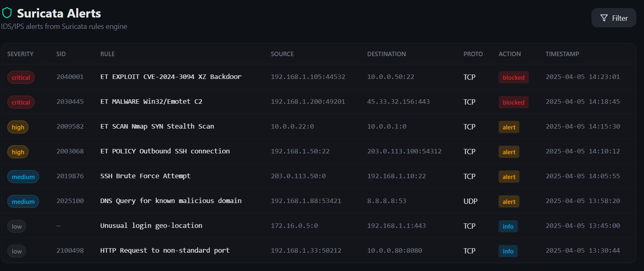Click destination 10.0.0.50:22
644x271 pixels.
click(391, 76)
